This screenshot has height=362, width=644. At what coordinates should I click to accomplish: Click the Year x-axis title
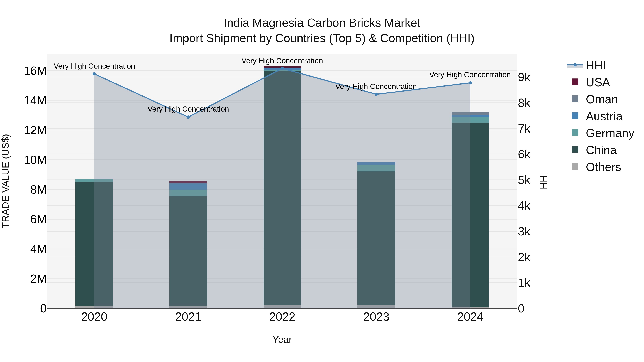282,339
